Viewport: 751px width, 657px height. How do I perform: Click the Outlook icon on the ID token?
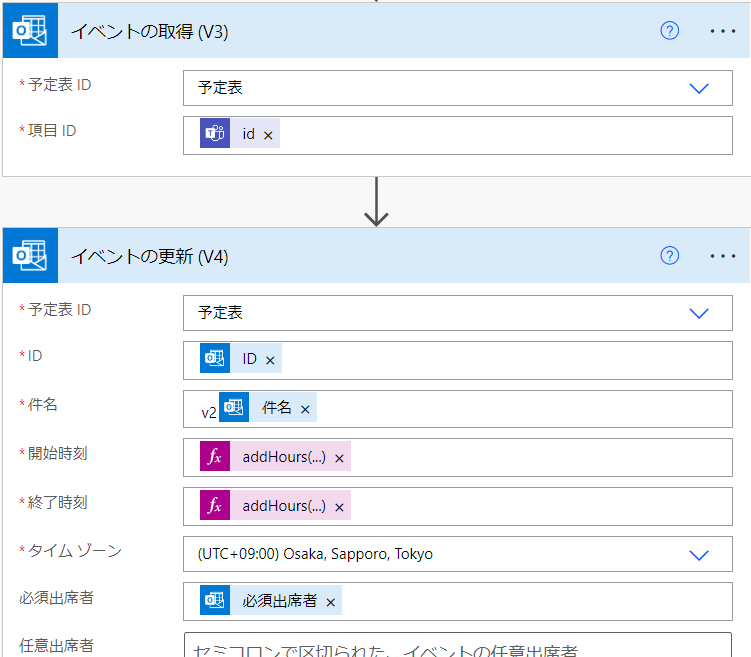(215, 358)
